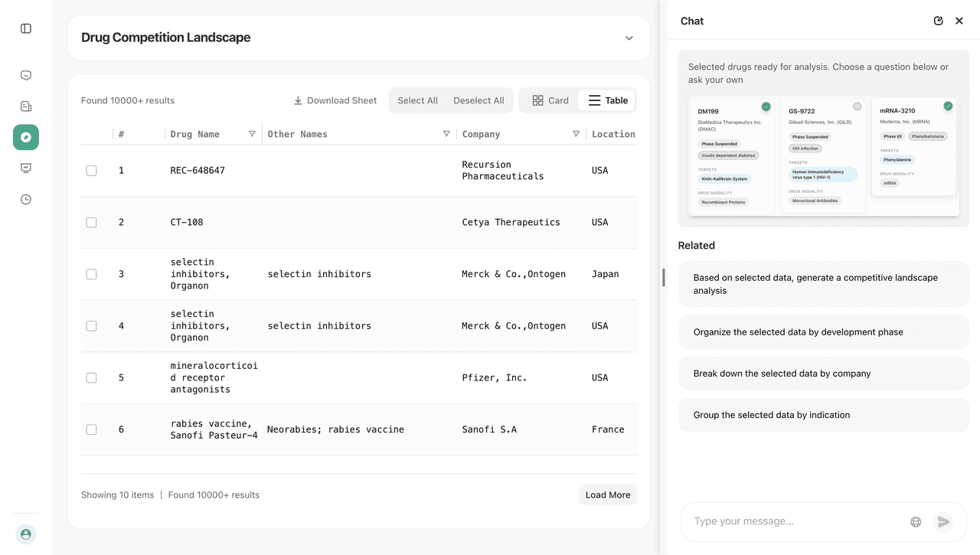Switch to Card view
This screenshot has height=555, width=980.
(550, 100)
